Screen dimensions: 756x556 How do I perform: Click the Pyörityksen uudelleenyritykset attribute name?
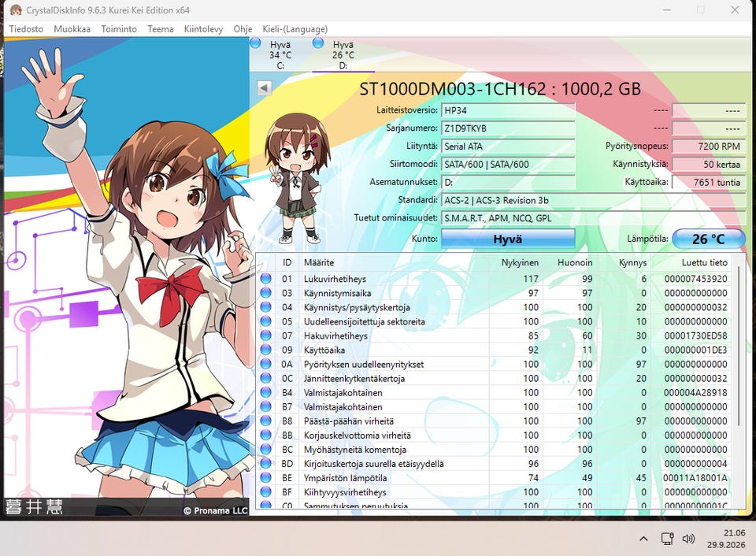pyautogui.click(x=364, y=364)
